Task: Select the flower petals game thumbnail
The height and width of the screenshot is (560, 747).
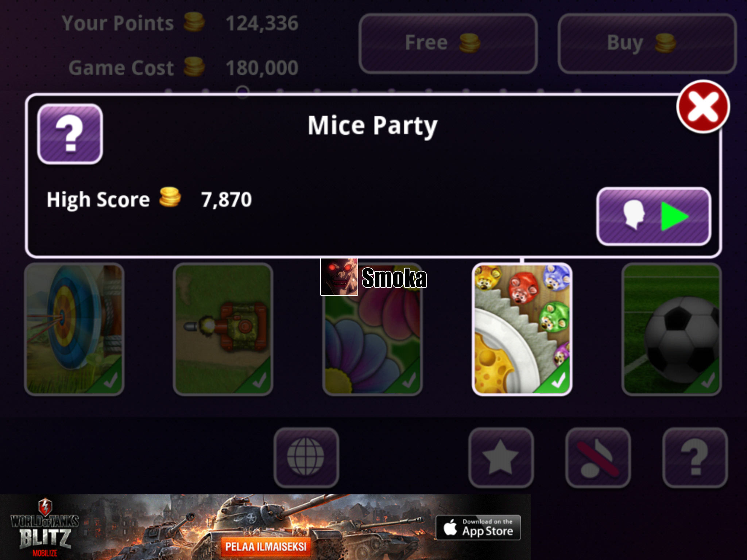Action: 372,329
